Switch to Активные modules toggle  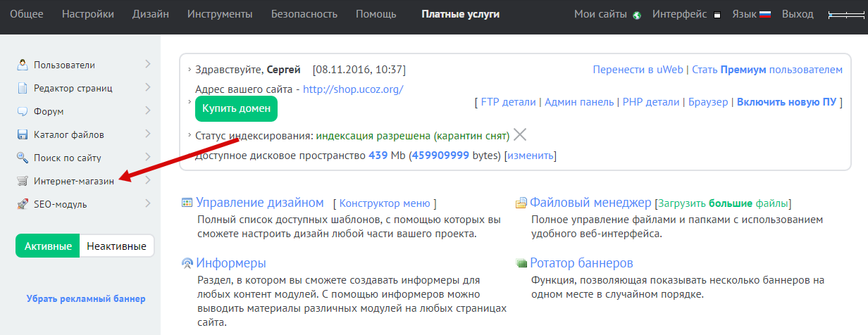click(48, 246)
